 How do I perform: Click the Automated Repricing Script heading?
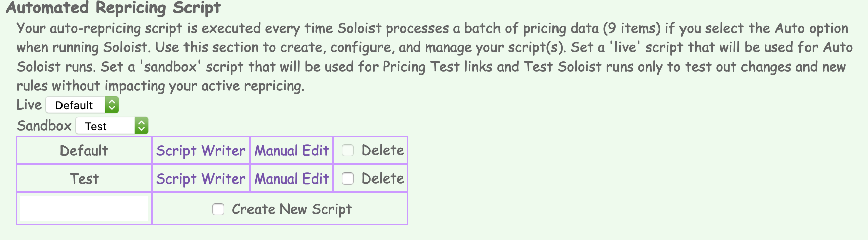pyautogui.click(x=113, y=8)
